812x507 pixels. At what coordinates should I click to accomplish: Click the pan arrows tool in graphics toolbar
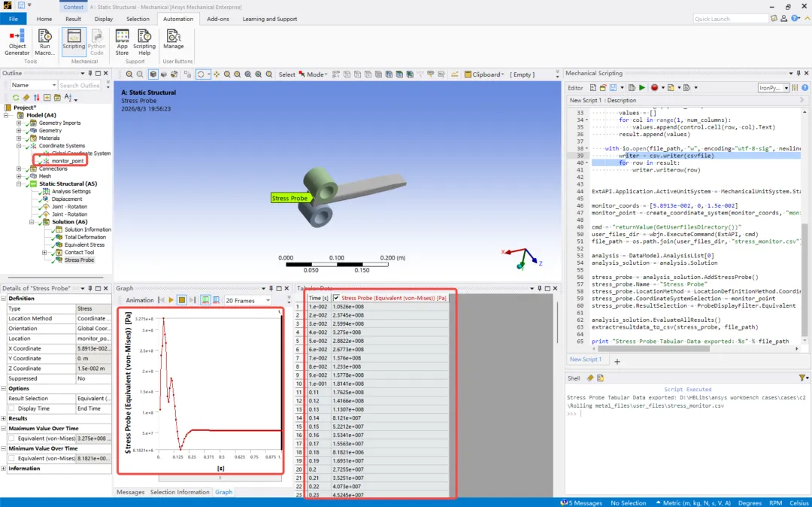[x=217, y=74]
